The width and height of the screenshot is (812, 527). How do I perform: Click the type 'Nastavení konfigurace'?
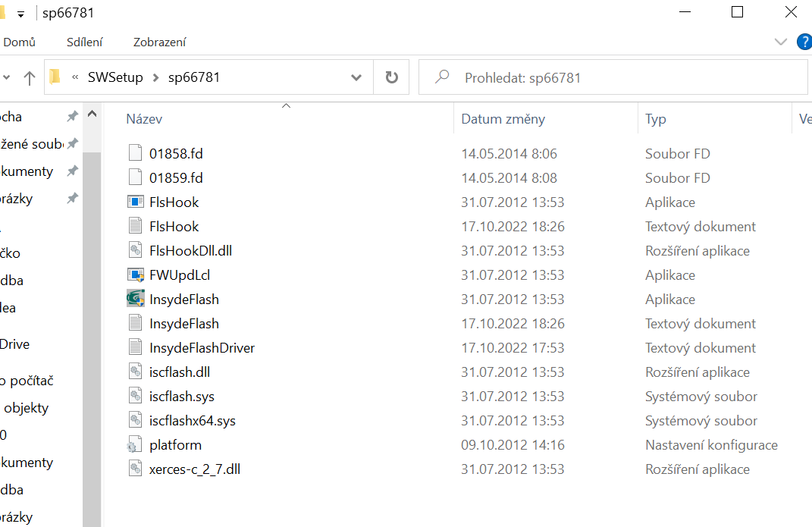click(x=711, y=444)
